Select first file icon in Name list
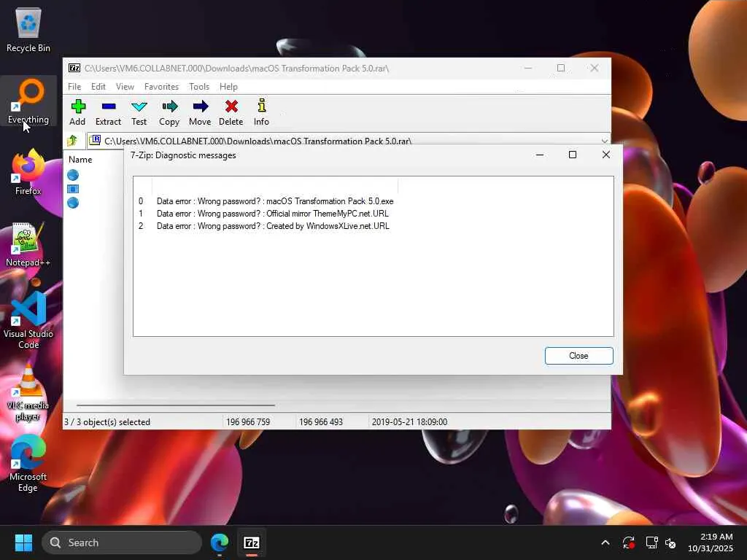 point(73,175)
